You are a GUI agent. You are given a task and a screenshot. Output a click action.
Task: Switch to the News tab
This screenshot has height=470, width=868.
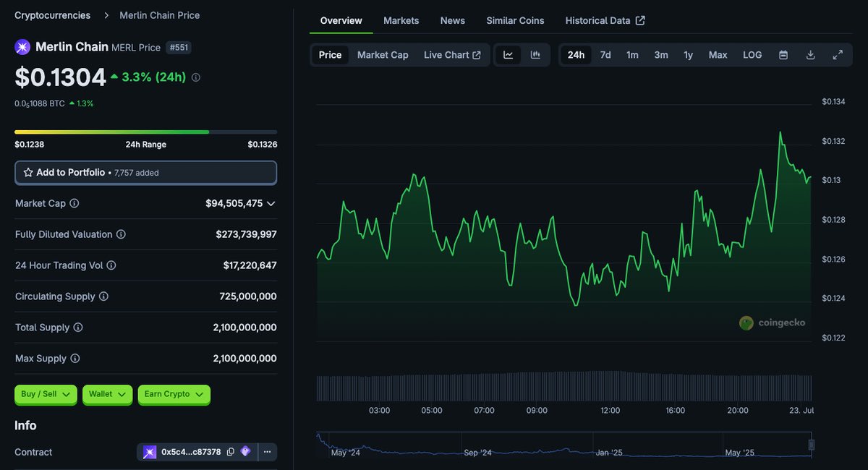coord(453,20)
